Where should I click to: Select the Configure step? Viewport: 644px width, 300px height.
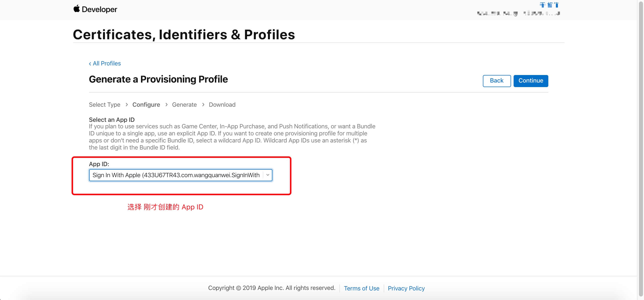(x=146, y=105)
